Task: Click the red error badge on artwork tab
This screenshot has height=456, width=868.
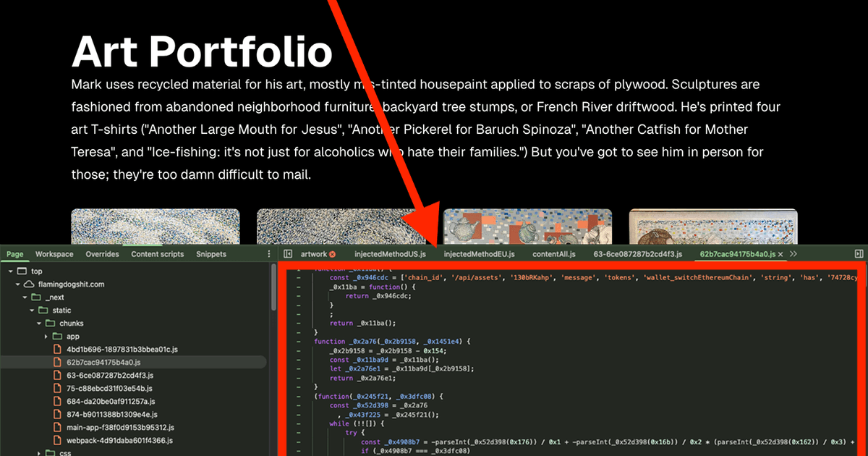Action: pos(333,255)
